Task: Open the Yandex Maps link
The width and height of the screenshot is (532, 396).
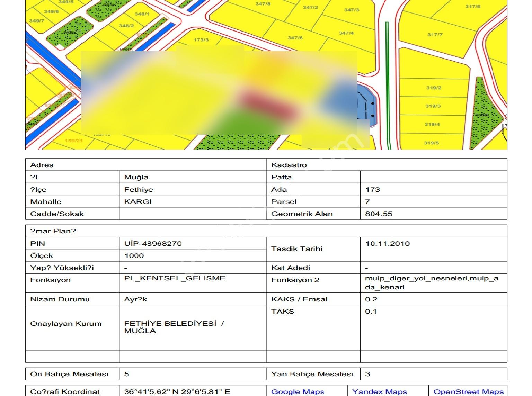Action: (380, 392)
